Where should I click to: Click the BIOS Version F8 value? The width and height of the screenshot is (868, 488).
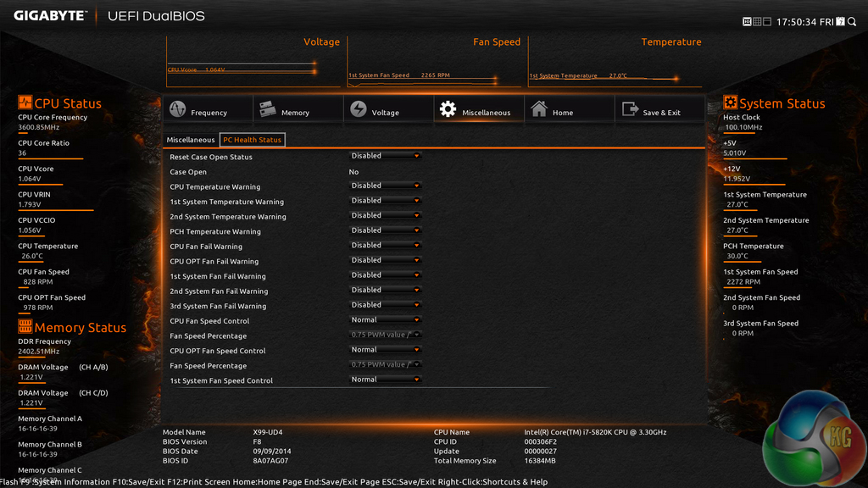point(257,442)
